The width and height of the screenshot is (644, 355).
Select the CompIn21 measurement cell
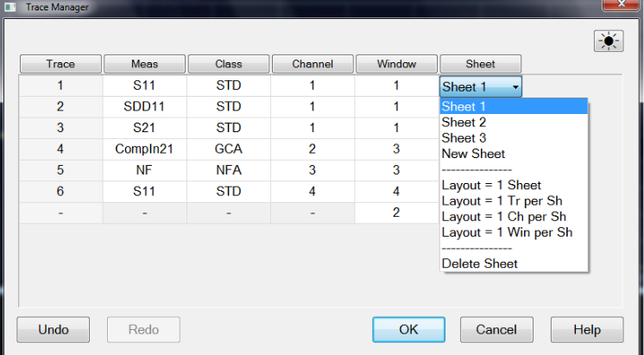(144, 149)
